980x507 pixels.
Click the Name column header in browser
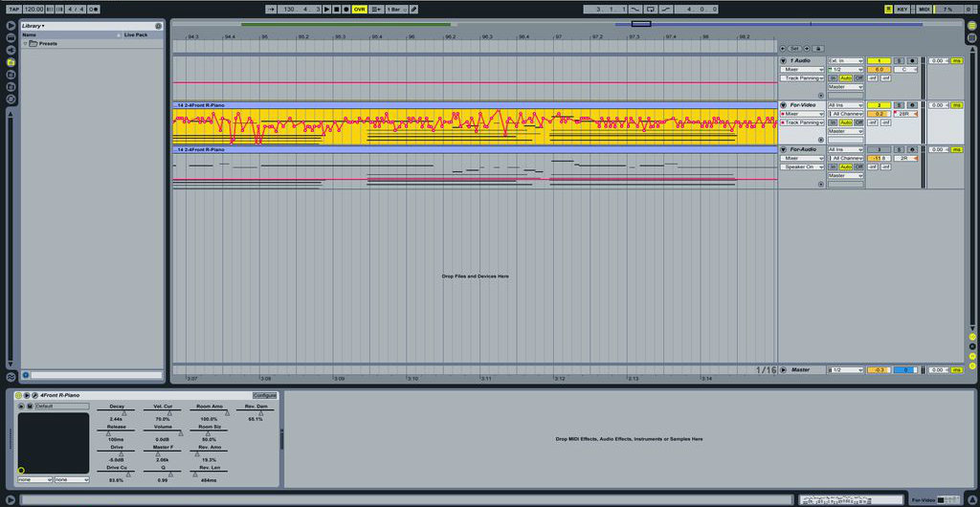(30, 35)
